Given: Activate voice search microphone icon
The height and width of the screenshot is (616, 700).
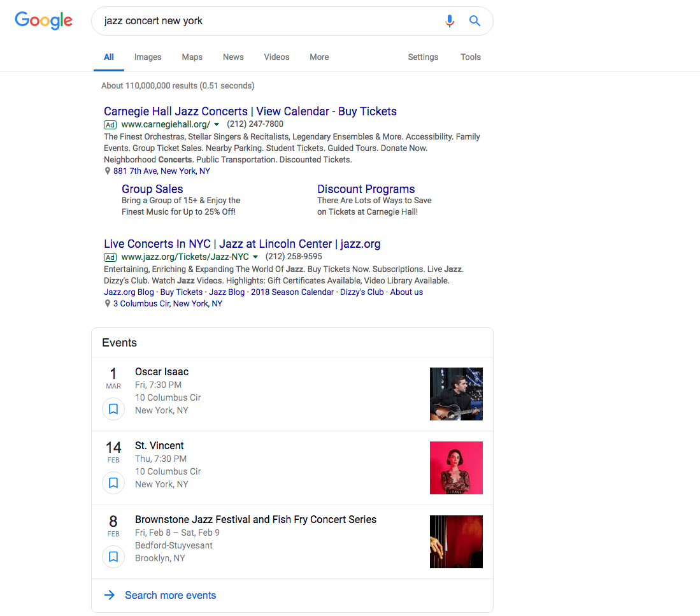Looking at the screenshot, I should point(450,21).
